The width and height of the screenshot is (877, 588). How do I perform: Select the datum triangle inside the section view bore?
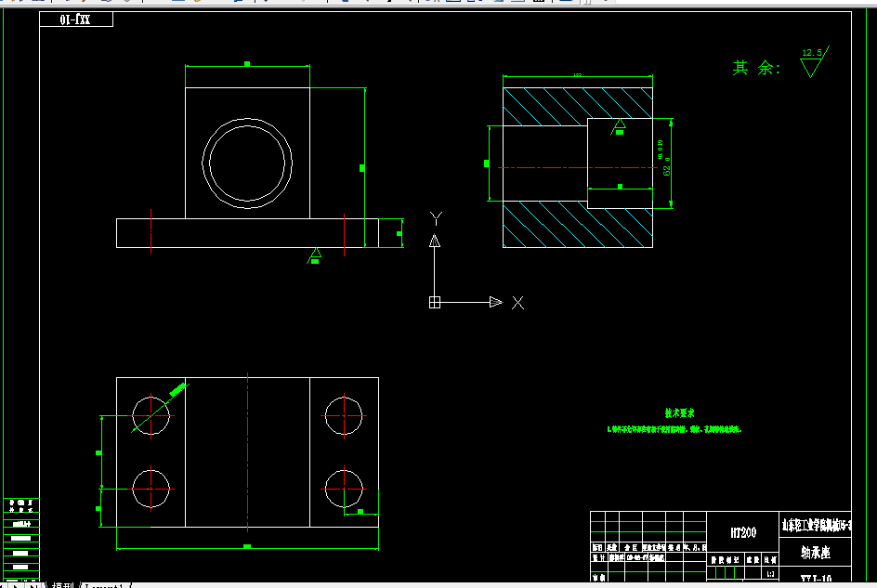coord(619,126)
